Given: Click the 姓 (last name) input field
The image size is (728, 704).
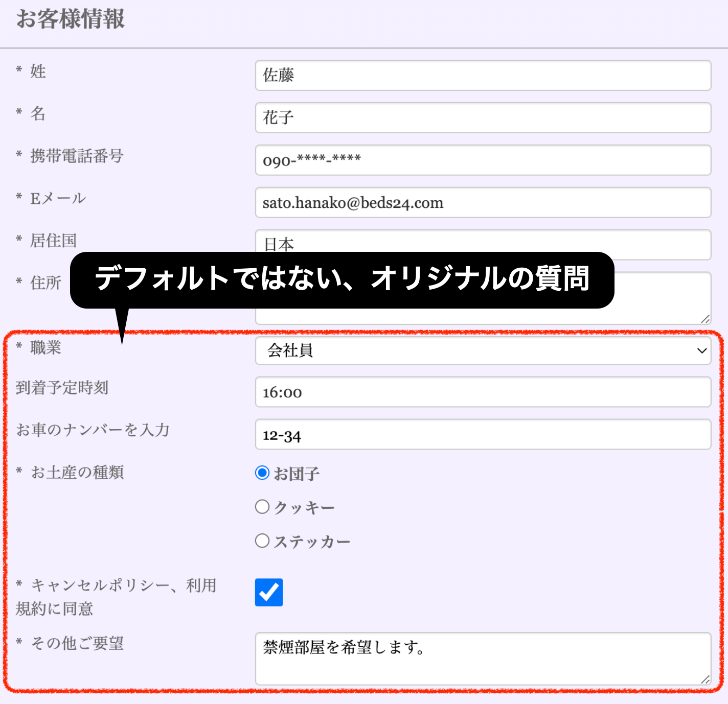Looking at the screenshot, I should pos(483,76).
